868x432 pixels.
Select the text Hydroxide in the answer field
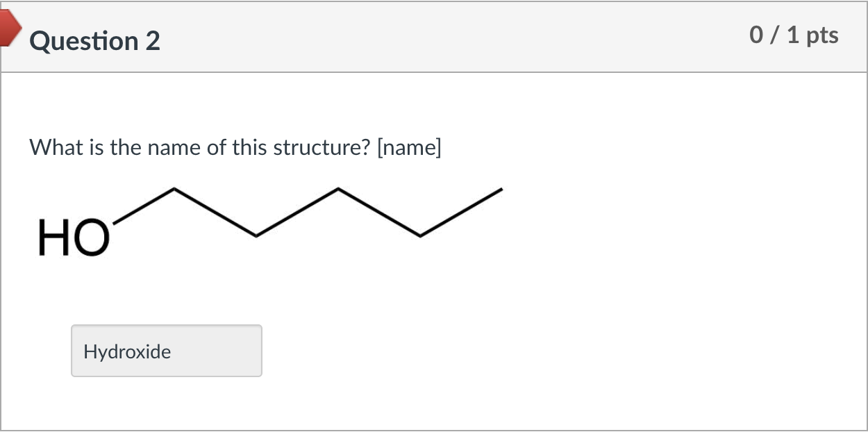click(x=127, y=351)
